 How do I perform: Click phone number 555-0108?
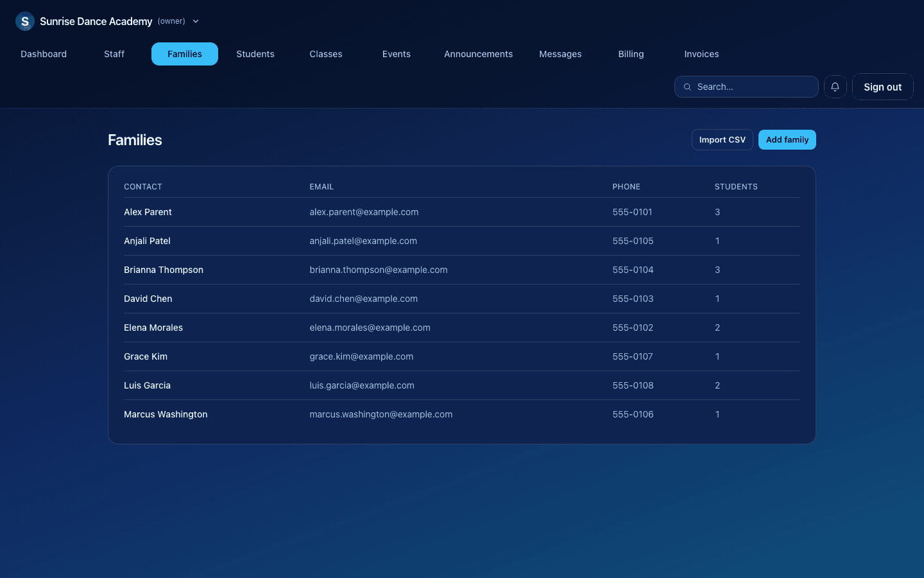click(633, 385)
